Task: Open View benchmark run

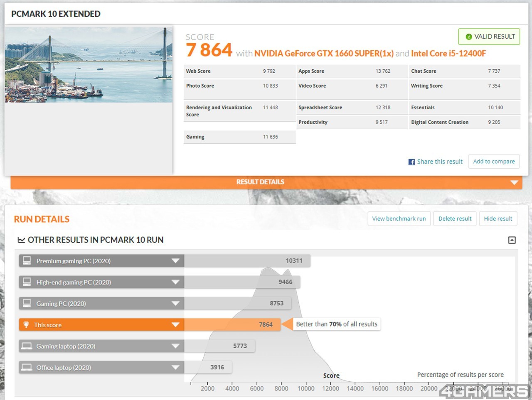Action: [399, 218]
